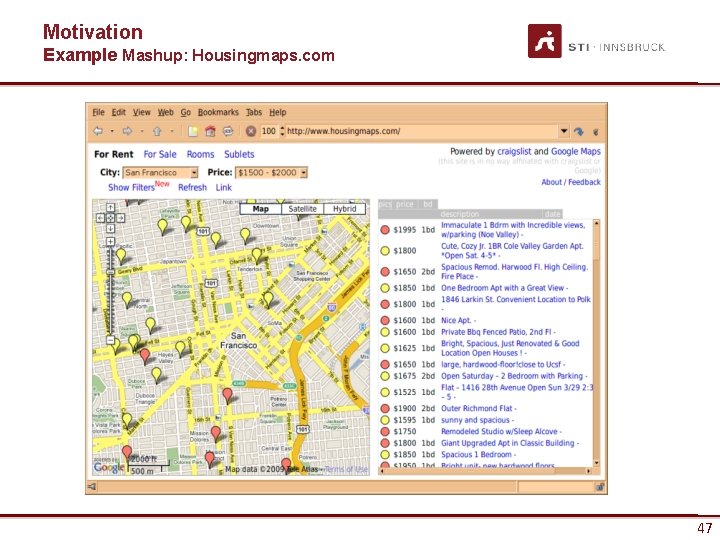Click the listings scroll down arrow

point(596,463)
